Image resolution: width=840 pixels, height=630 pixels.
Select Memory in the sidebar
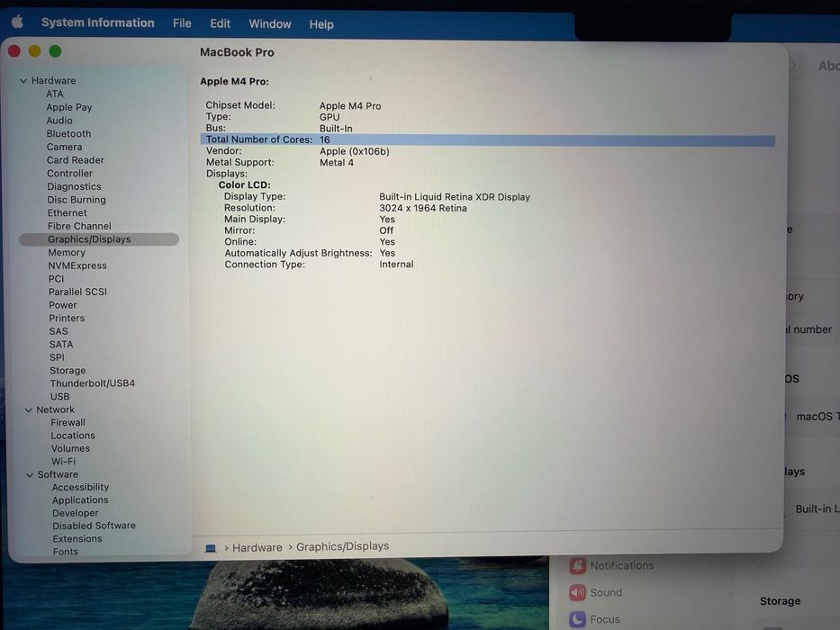[67, 252]
